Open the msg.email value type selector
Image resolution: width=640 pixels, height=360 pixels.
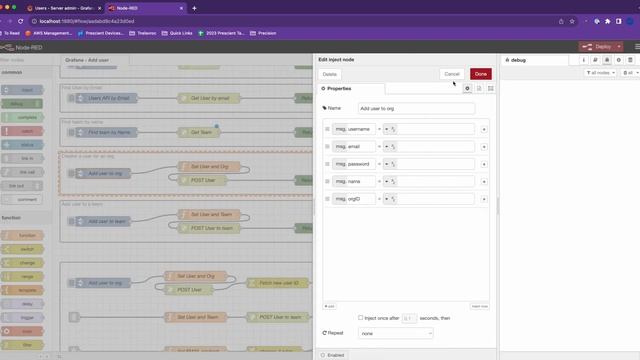coord(390,147)
